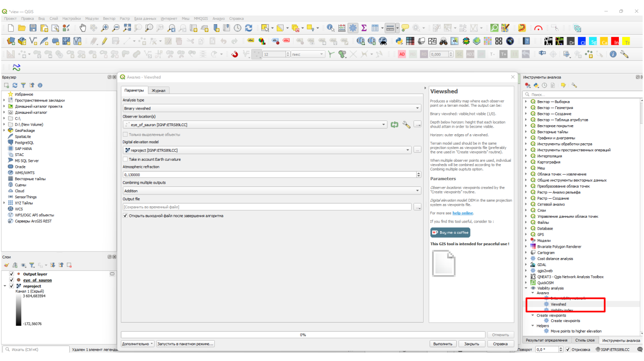Click the iterate-over-features green arrows icon

coord(395,125)
